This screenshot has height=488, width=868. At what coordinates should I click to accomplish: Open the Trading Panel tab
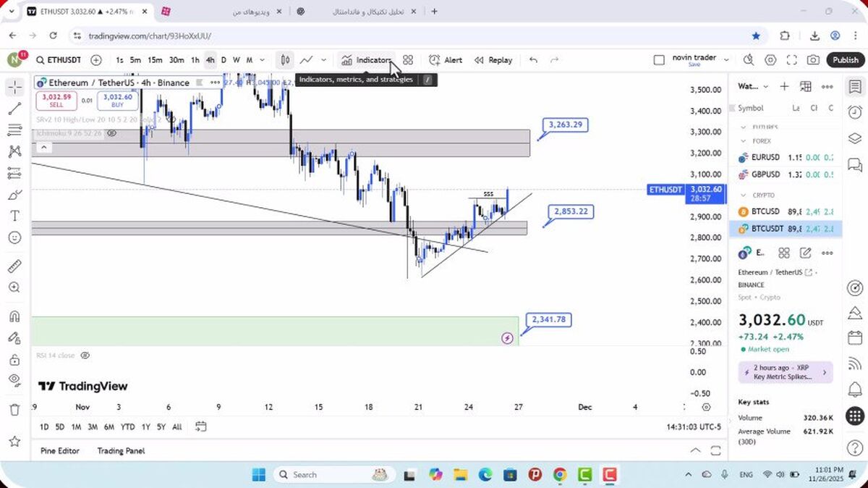pyautogui.click(x=121, y=450)
